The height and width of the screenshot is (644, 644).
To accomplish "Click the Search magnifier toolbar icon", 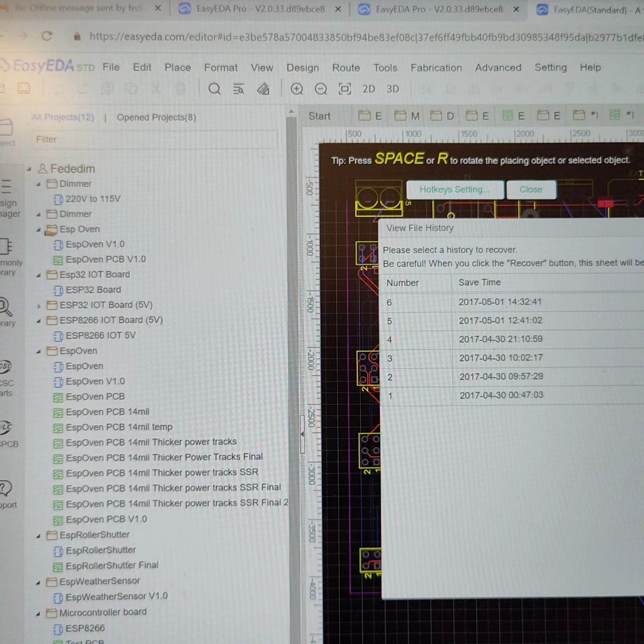I will (214, 89).
